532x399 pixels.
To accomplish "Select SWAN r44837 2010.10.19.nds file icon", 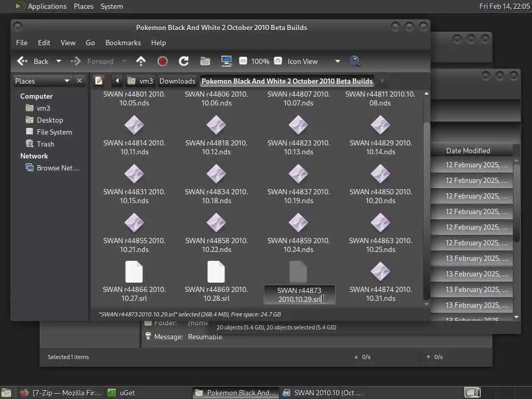I will (x=299, y=174).
